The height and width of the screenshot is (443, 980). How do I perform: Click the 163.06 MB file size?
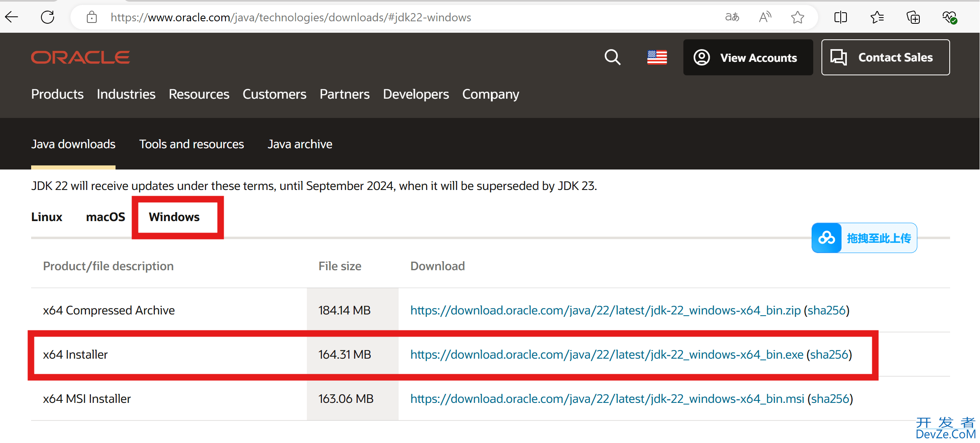pyautogui.click(x=346, y=399)
